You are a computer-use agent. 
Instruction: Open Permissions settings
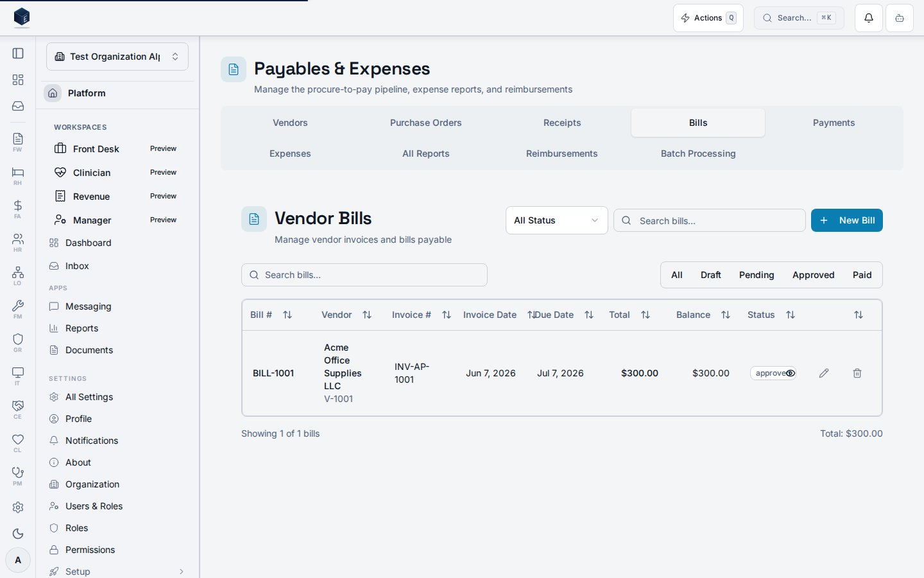tap(117, 550)
